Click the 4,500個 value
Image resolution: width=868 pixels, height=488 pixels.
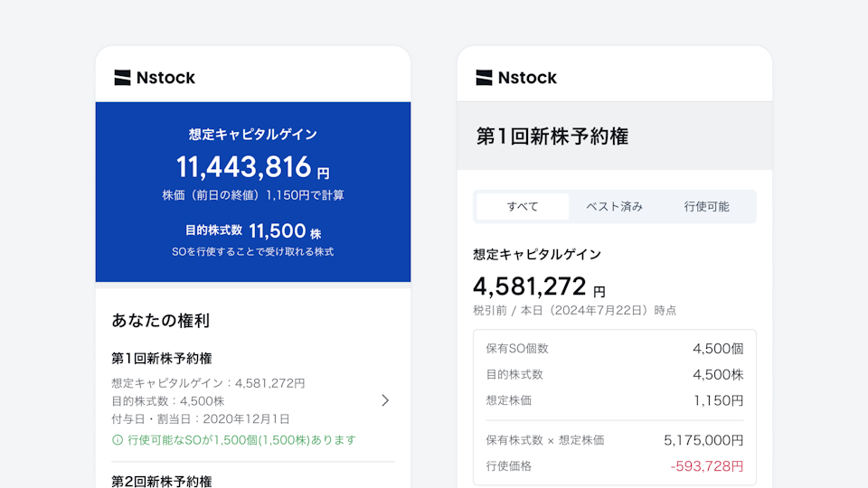point(718,349)
